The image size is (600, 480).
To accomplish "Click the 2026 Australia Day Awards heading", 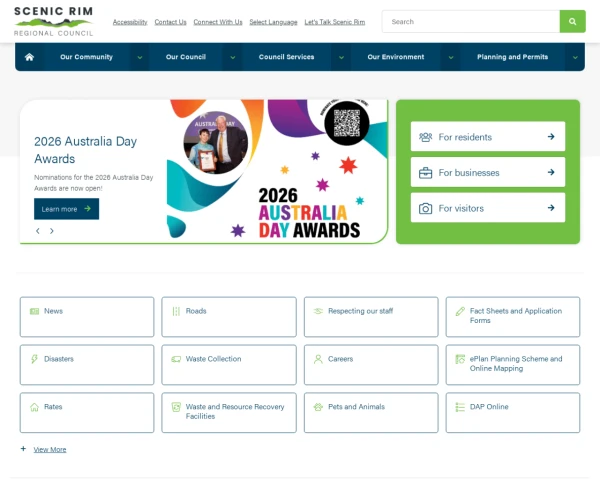I will coord(85,150).
